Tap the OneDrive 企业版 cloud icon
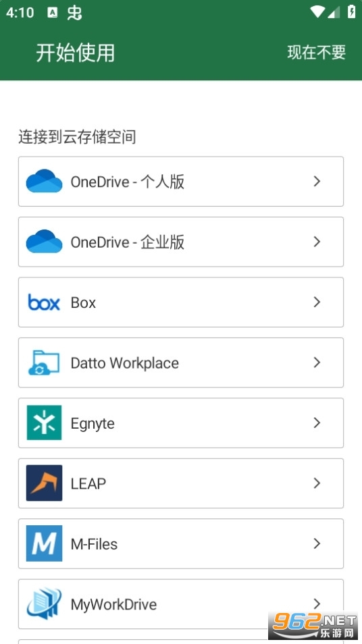Viewport: 362px width, 644px height. coord(44,242)
